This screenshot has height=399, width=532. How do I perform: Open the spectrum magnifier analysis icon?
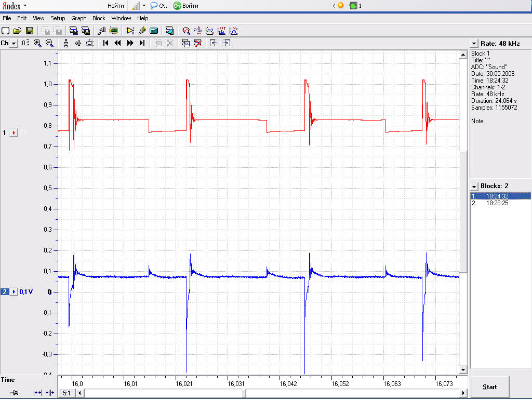tap(185, 31)
